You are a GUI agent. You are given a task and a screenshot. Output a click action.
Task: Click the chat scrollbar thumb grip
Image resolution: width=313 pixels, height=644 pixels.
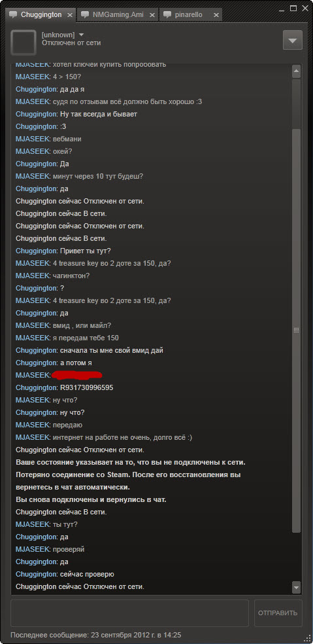(x=296, y=331)
